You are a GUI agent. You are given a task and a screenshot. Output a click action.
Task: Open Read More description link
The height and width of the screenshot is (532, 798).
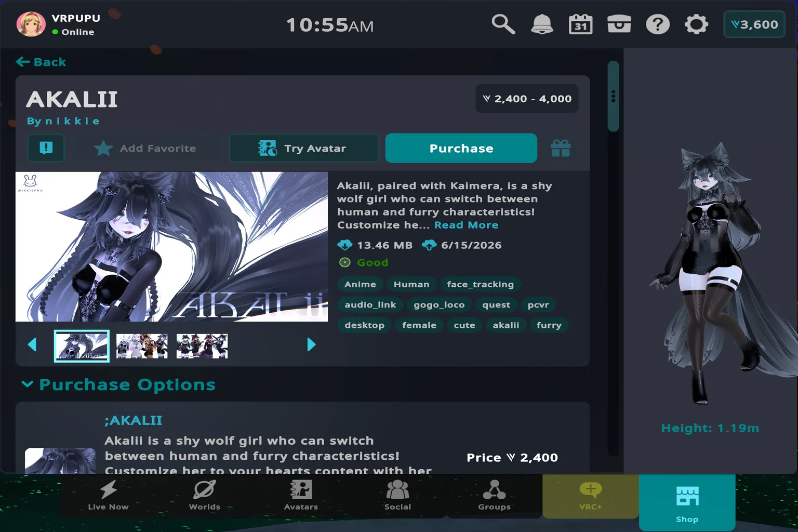[x=466, y=225]
